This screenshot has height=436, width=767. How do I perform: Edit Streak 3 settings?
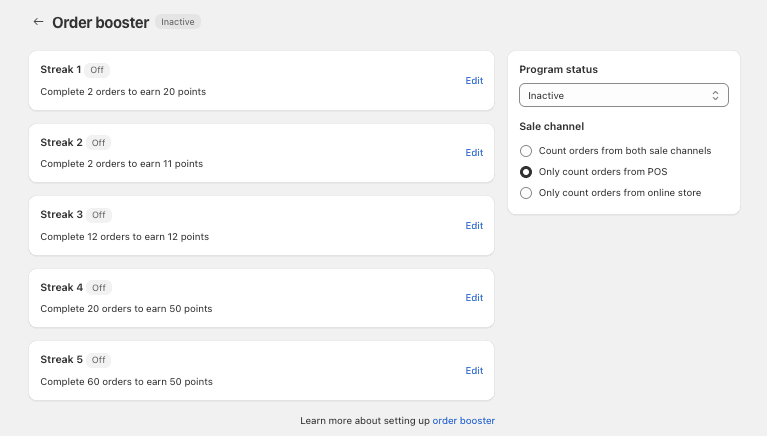coord(474,226)
